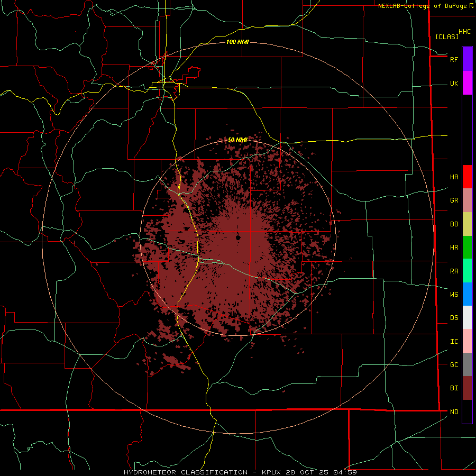Click the WS legend label
Image resolution: width=476 pixels, height=476 pixels.
click(454, 294)
